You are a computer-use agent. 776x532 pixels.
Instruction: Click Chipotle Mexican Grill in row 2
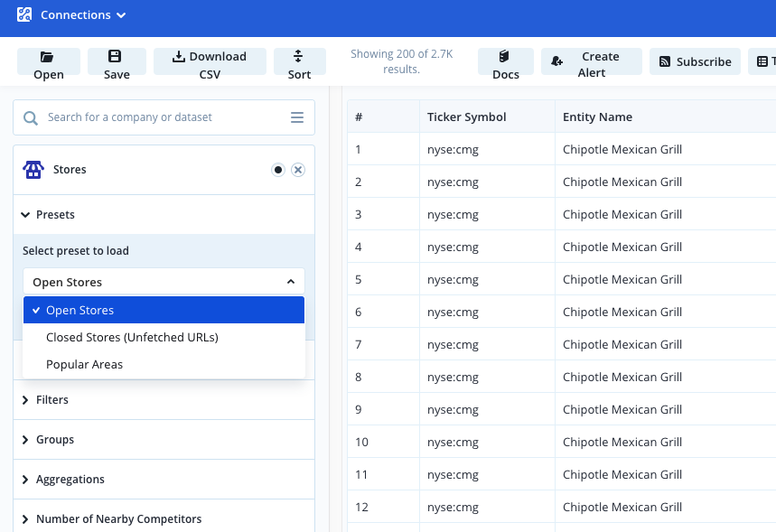pyautogui.click(x=622, y=182)
